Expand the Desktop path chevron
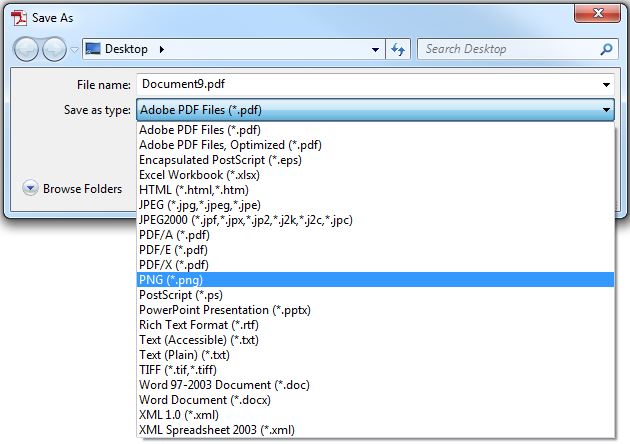Viewport: 630px width, 444px height. (162, 49)
